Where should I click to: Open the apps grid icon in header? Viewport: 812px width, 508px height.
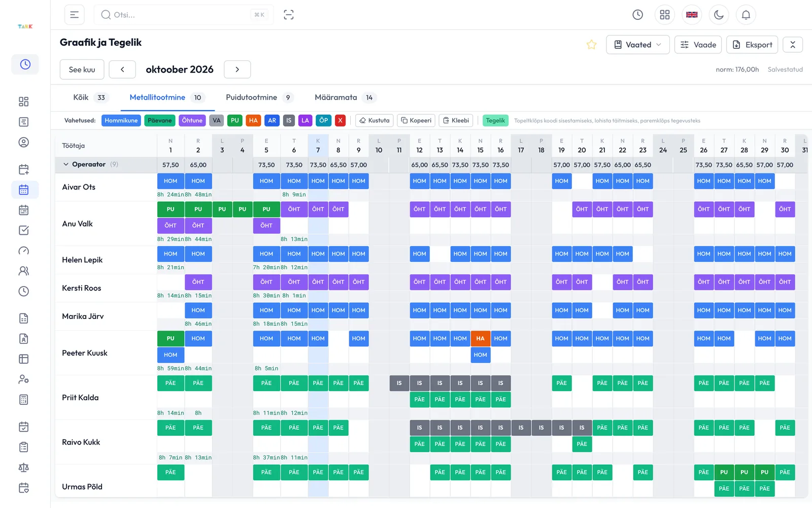[664, 15]
